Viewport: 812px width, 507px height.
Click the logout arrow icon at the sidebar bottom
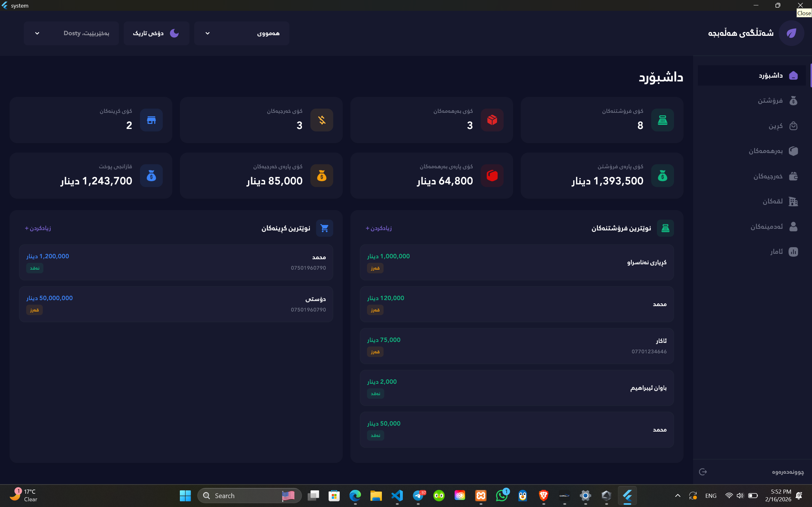[703, 472]
